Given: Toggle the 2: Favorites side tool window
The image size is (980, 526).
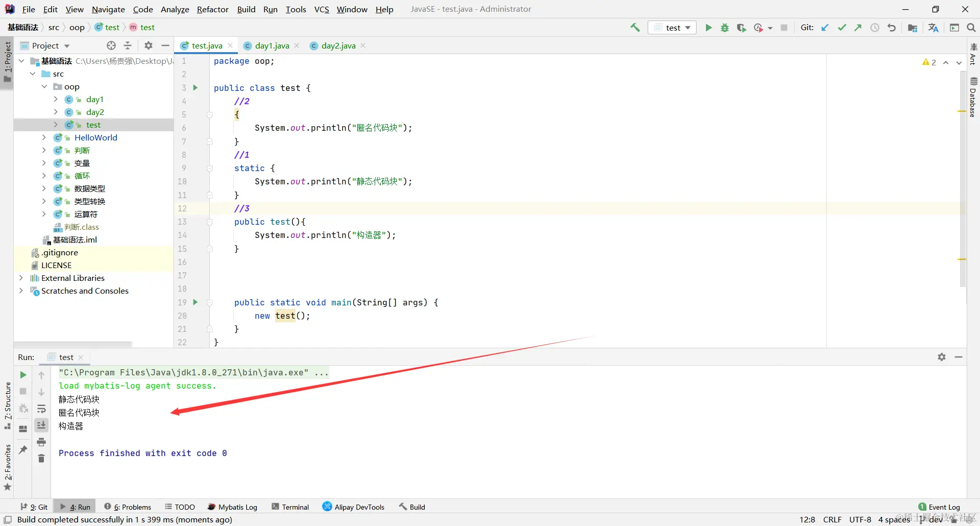Looking at the screenshot, I should click(7, 467).
